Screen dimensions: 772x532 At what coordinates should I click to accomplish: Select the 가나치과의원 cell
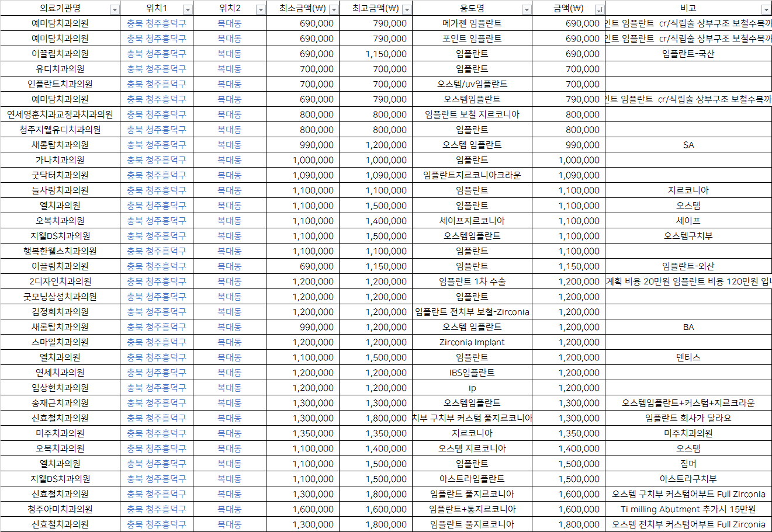(x=60, y=160)
